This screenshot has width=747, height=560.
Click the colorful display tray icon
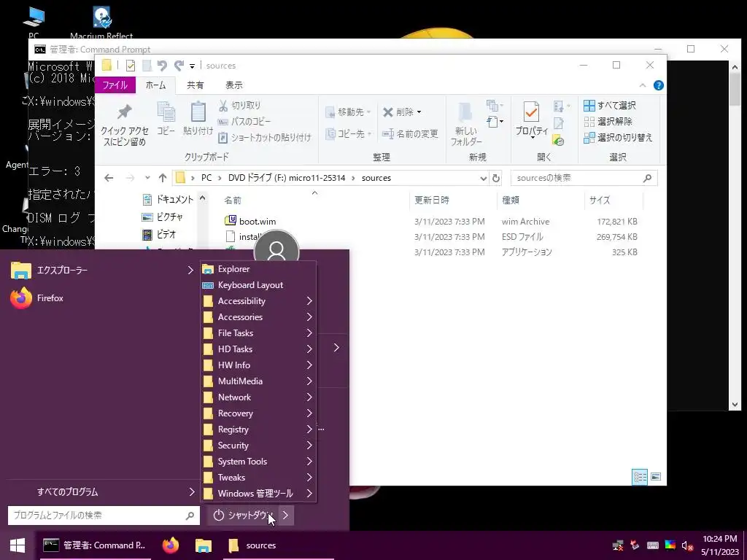point(670,545)
